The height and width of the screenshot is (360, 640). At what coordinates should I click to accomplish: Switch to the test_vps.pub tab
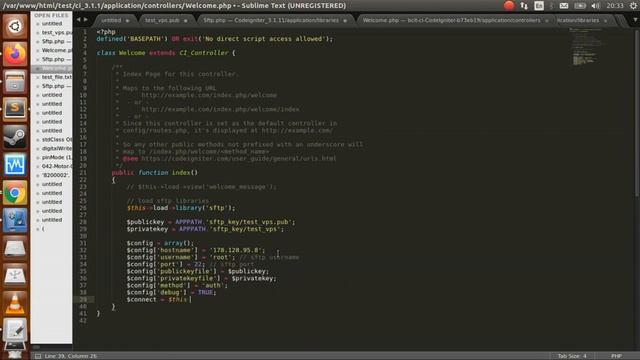coord(166,20)
